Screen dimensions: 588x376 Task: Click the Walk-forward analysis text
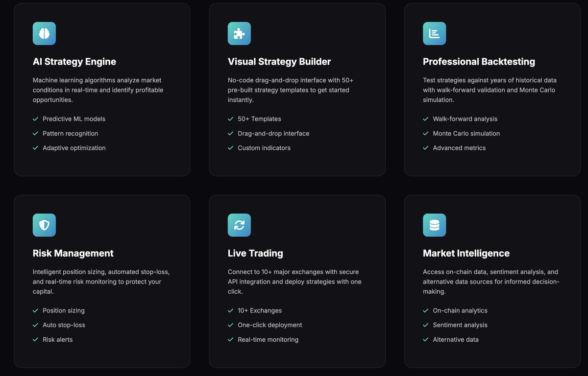point(465,119)
